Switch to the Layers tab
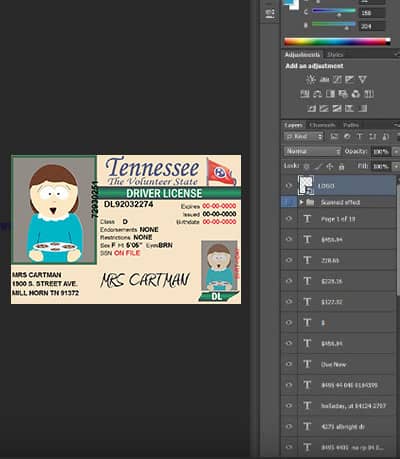The height and width of the screenshot is (459, 400). click(294, 125)
